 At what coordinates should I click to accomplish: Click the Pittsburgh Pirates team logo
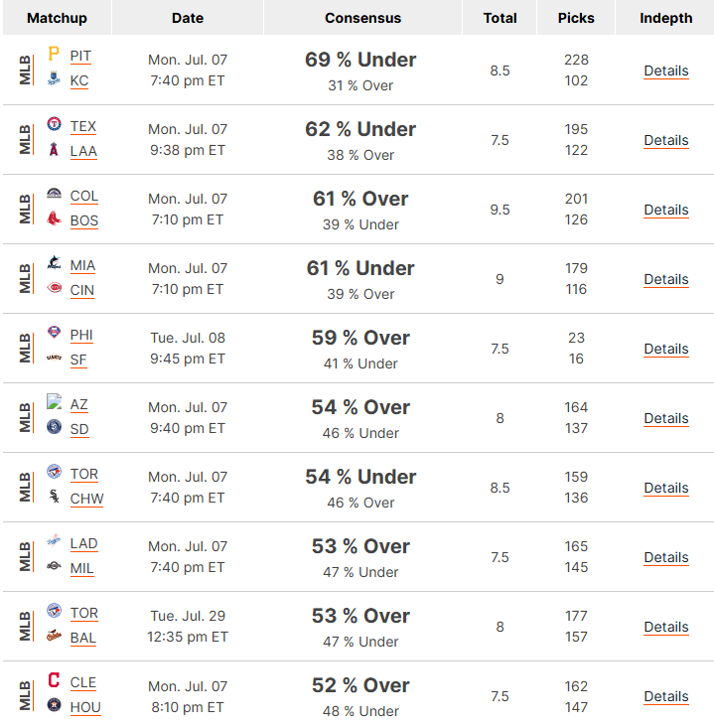(54, 54)
